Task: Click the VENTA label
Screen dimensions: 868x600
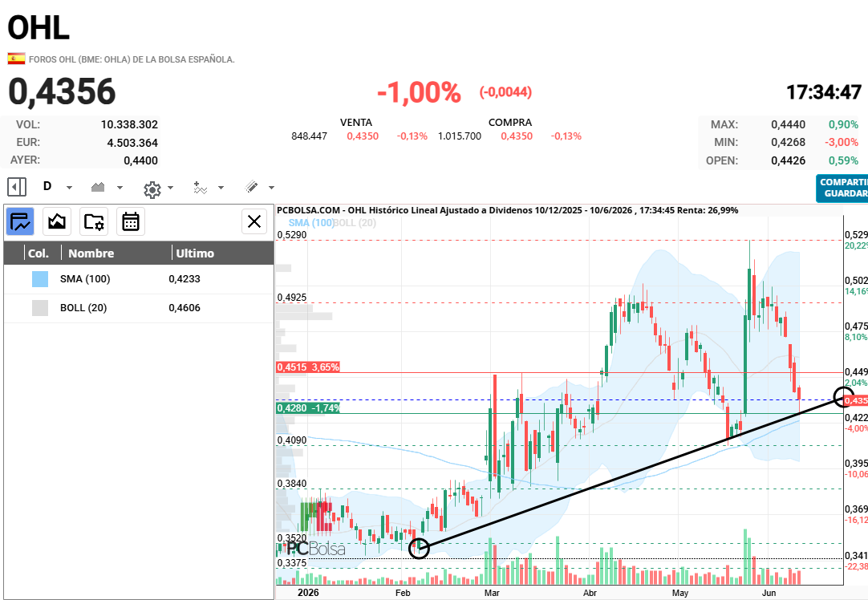Action: point(356,122)
